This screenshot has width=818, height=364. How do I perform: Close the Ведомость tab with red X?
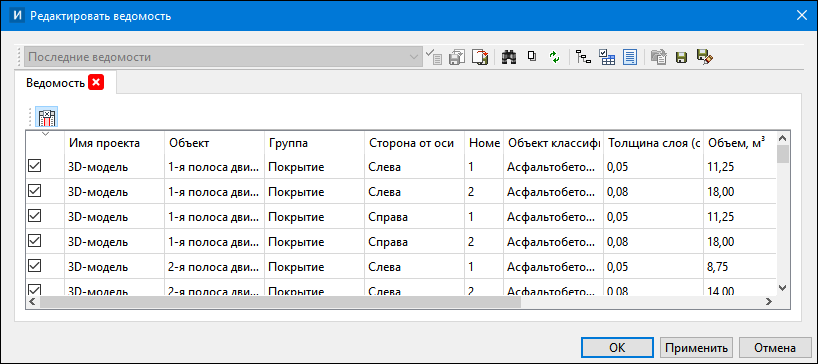coord(95,83)
